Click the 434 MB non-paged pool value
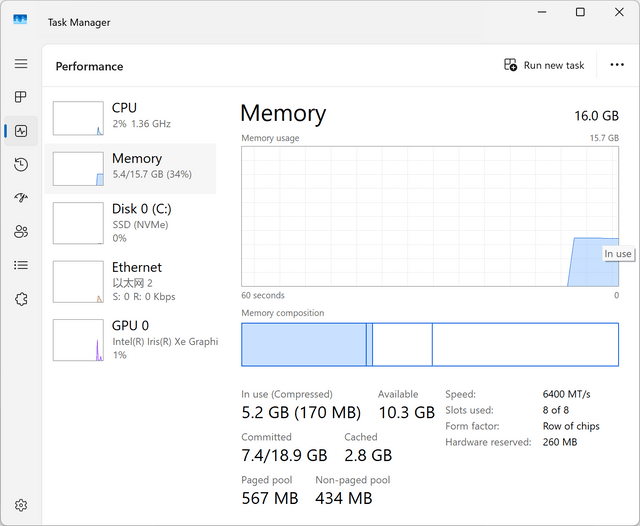 pos(344,498)
